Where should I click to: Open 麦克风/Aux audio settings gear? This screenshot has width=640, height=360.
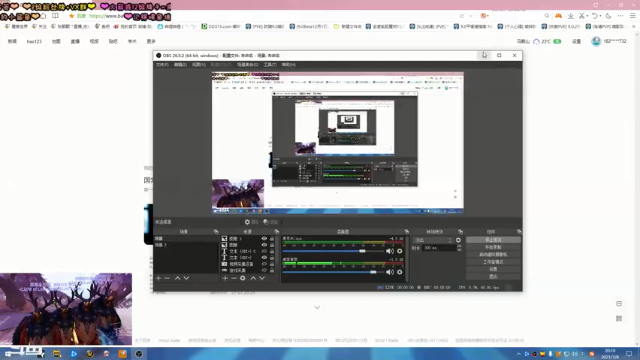[x=400, y=251]
